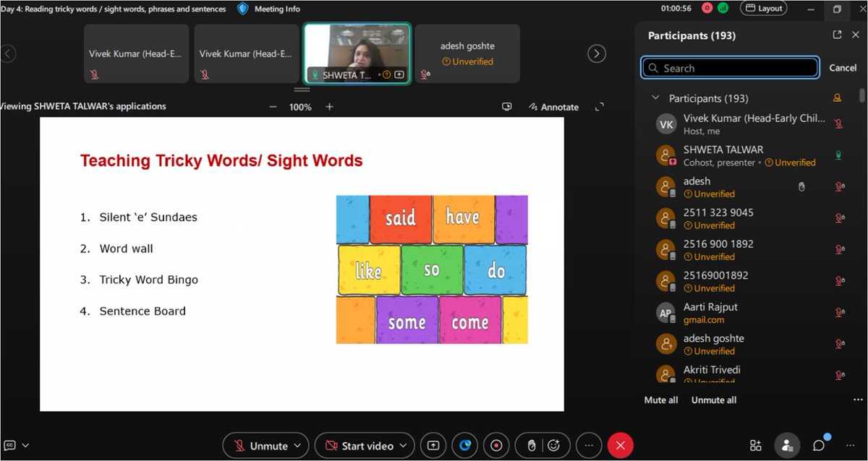Toggle mute for Aarti Rajput
The height and width of the screenshot is (461, 868).
840,312
